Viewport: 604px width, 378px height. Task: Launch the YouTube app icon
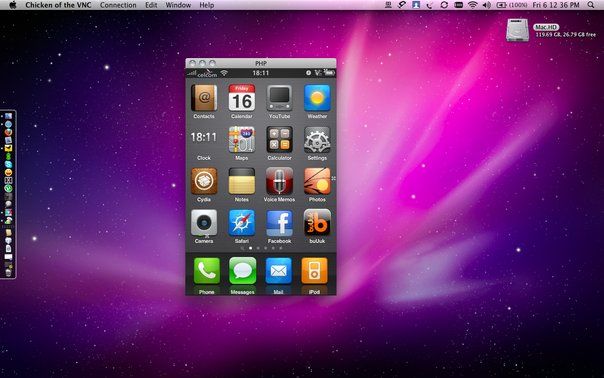pyautogui.click(x=279, y=98)
